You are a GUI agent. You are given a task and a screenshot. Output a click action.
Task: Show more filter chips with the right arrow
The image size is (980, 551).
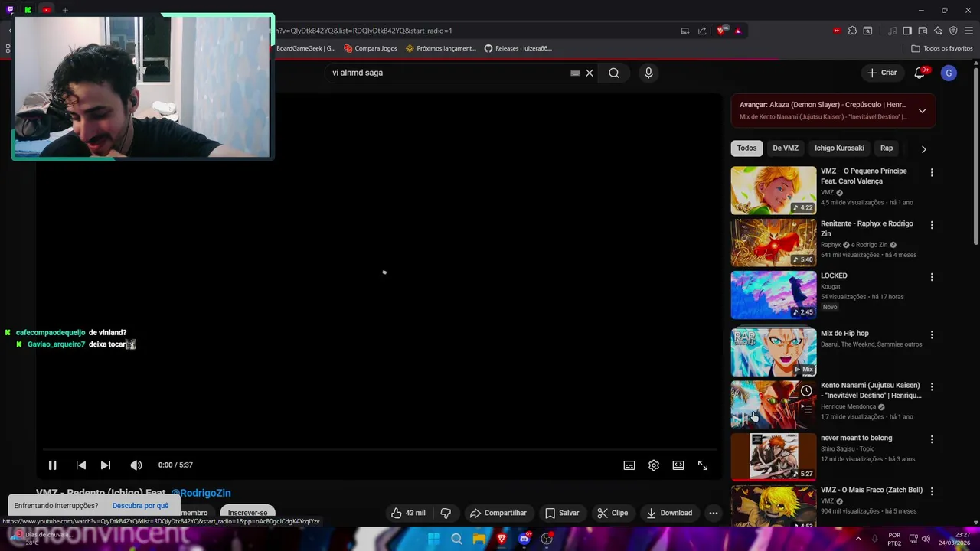[x=923, y=149]
